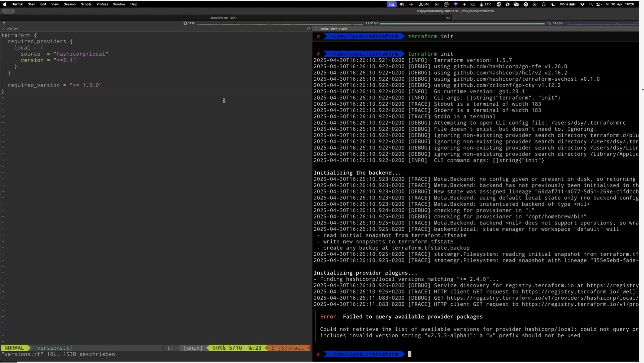The height and width of the screenshot is (363, 644).
Task: Open the Apple menu
Action: pos(5,4)
